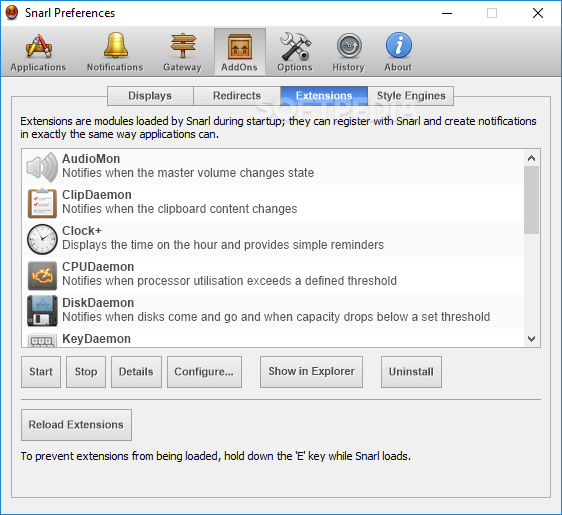The width and height of the screenshot is (562, 515).
Task: Switch to the Displays tab
Action: (150, 96)
